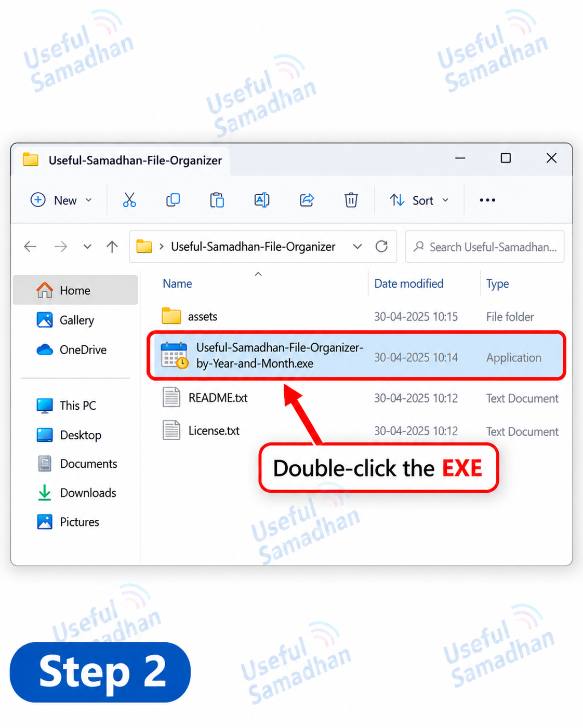Click the Application type cell

point(514,357)
